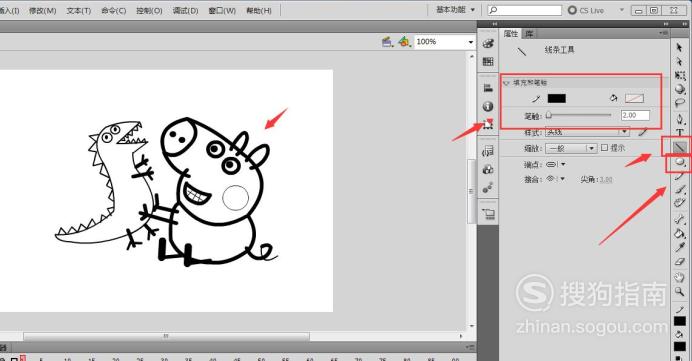Open the 修改(M) menu
692x361 pixels.
42,10
